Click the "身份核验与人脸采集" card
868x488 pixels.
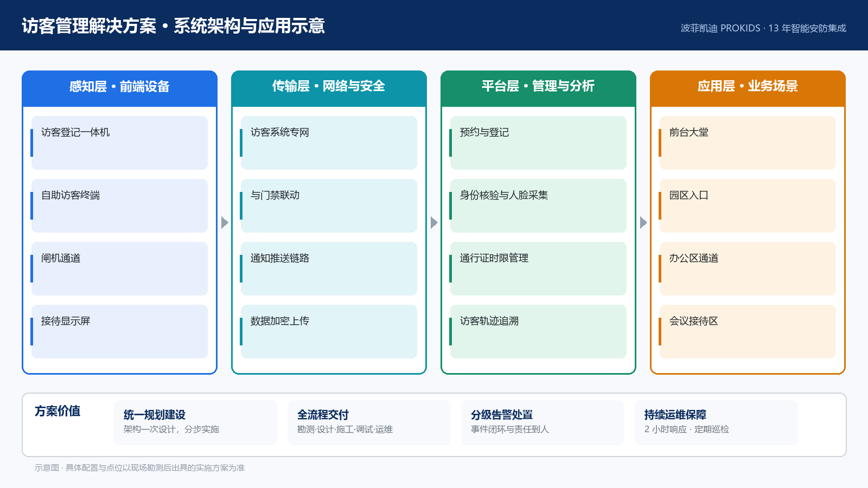538,206
